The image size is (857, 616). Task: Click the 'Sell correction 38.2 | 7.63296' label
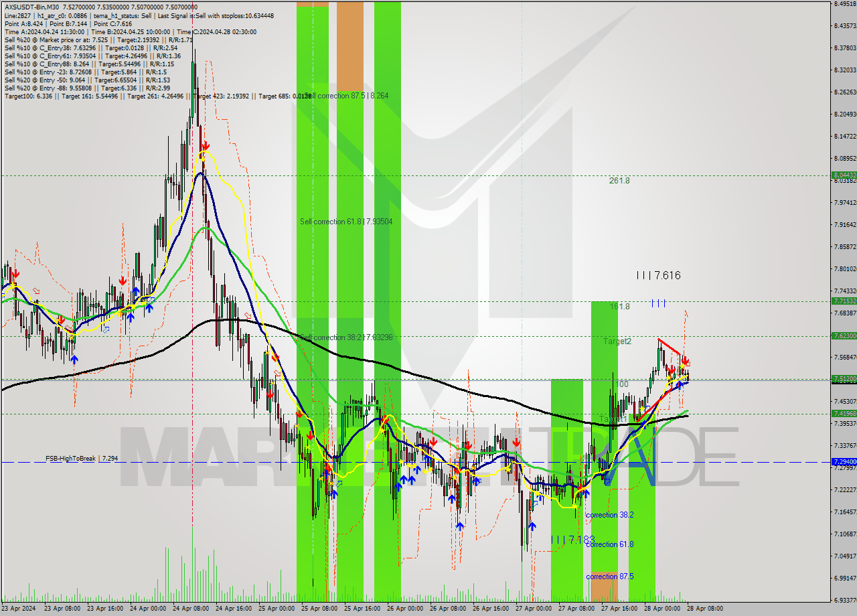pos(346,337)
